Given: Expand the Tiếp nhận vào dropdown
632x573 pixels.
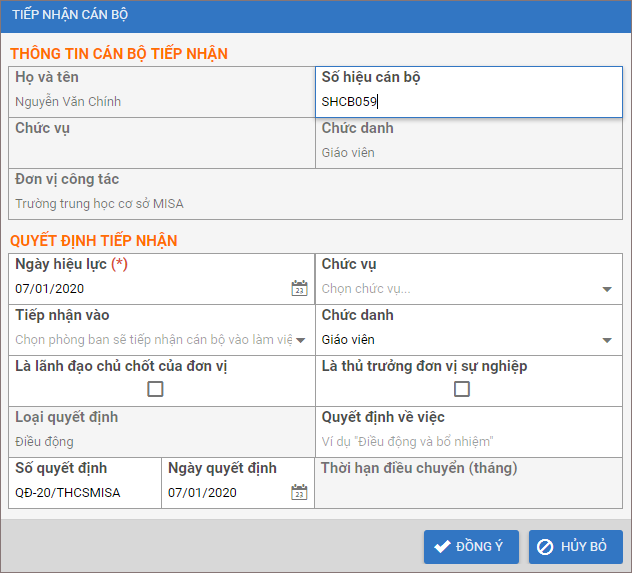Looking at the screenshot, I should [300, 340].
